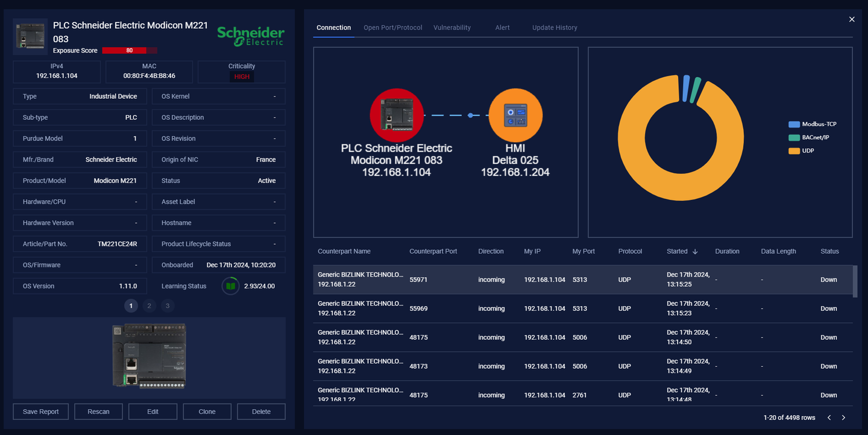
Task: Sort by Started column arrow
Action: click(695, 252)
